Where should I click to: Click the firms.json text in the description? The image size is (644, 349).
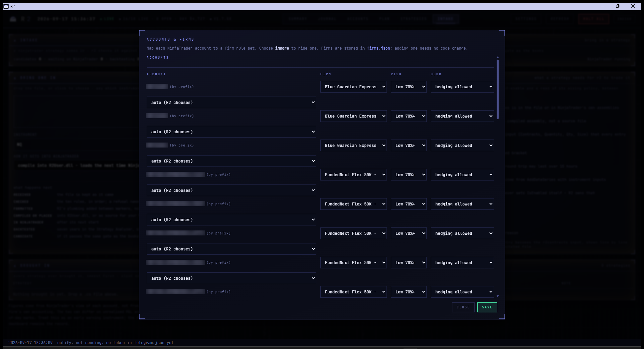point(379,48)
